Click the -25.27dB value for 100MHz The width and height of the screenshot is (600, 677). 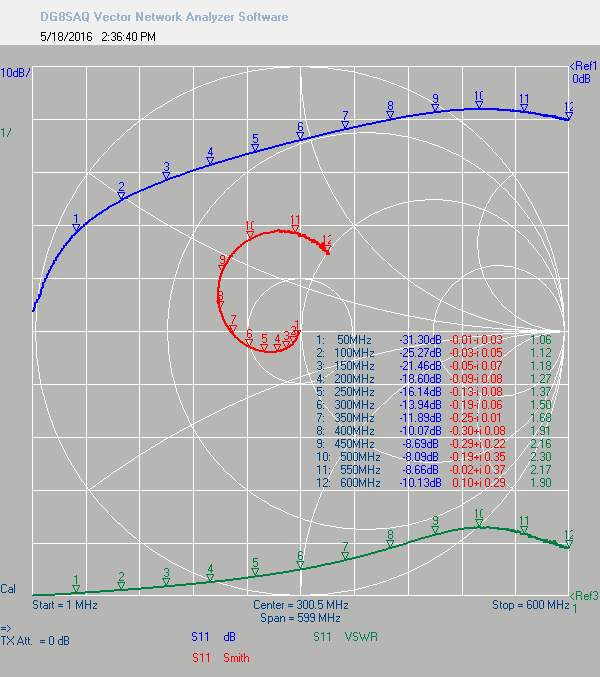(x=420, y=353)
